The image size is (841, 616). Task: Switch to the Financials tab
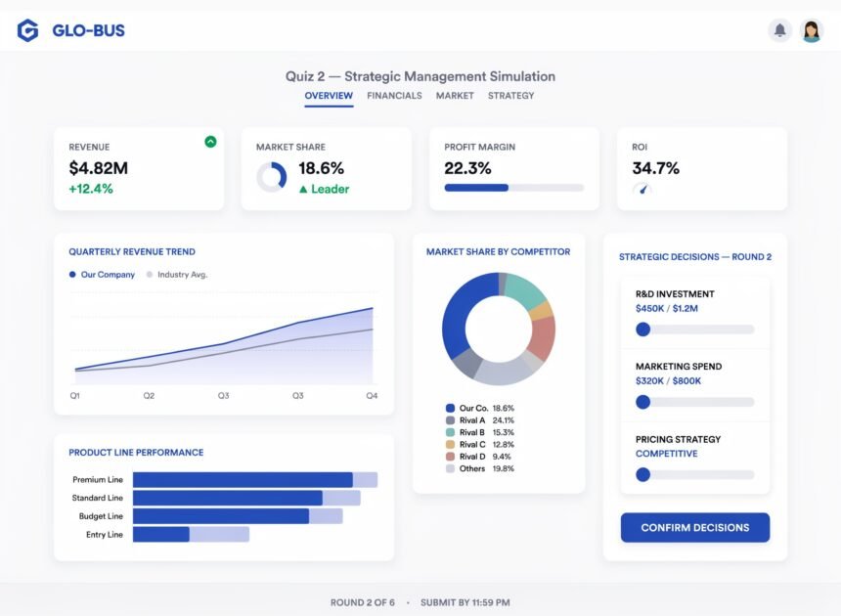tap(394, 96)
